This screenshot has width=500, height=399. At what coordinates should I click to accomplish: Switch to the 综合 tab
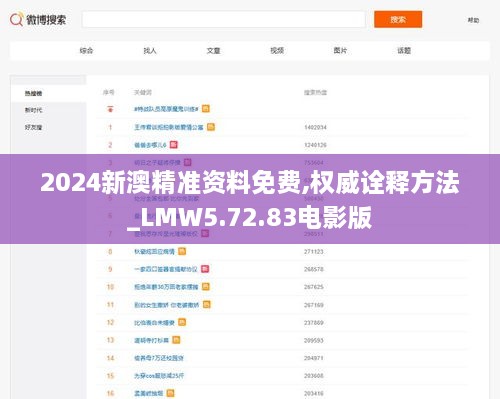(86, 51)
